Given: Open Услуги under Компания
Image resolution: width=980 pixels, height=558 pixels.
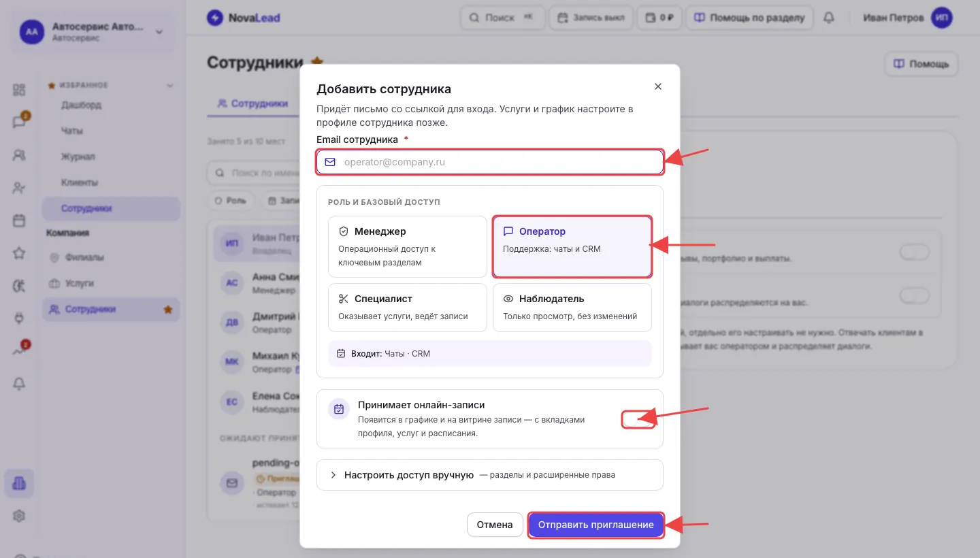Looking at the screenshot, I should pos(111,283).
